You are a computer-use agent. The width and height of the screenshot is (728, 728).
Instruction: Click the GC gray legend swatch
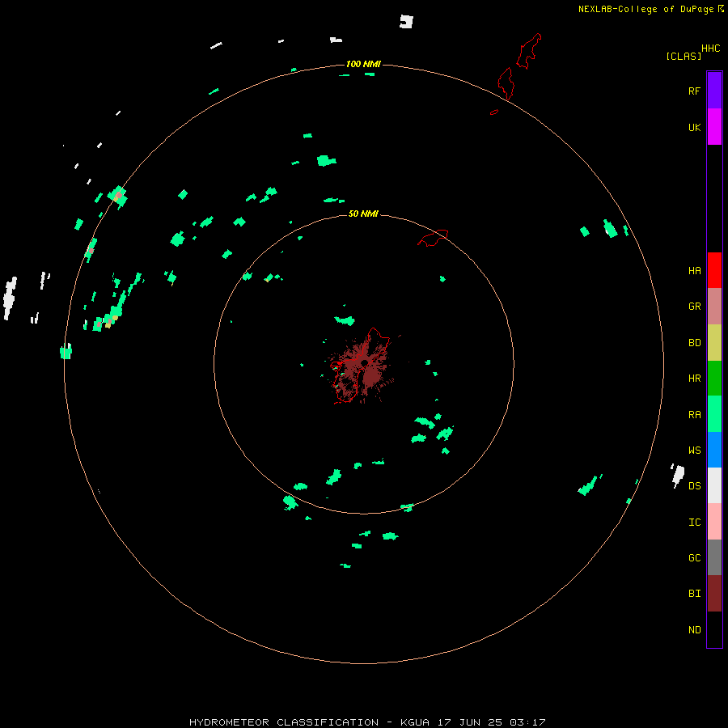[x=714, y=557]
